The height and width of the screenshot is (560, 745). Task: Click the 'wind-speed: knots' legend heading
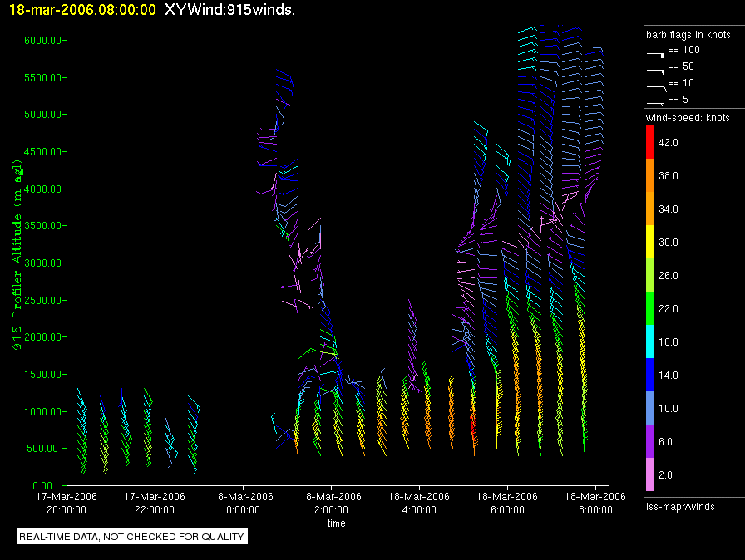pos(688,118)
